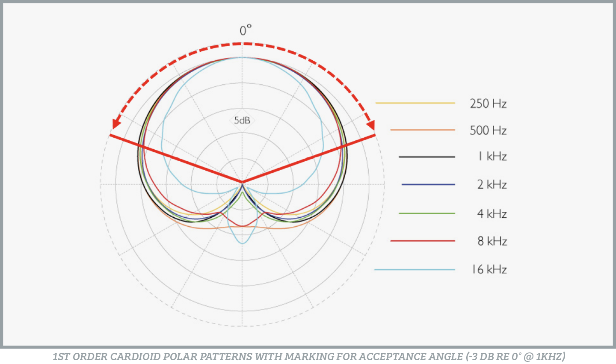Click the orange 500 Hz legend line
This screenshot has width=616, height=364.
tap(422, 130)
